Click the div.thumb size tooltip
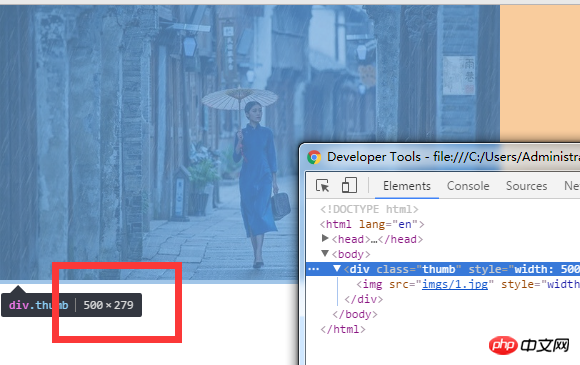The width and height of the screenshot is (580, 365). tap(71, 305)
